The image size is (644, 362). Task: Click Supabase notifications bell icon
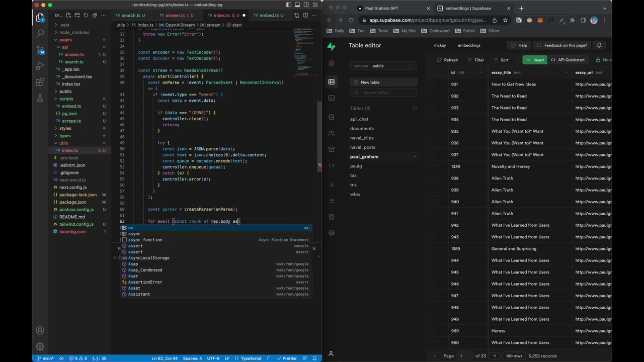(599, 45)
